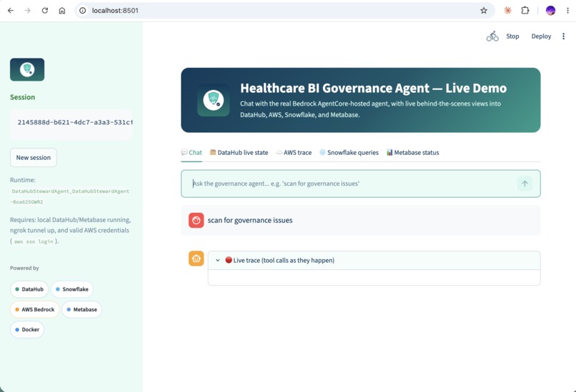Bookmark this page with the star
Image resolution: width=576 pixels, height=392 pixels.
(x=484, y=11)
